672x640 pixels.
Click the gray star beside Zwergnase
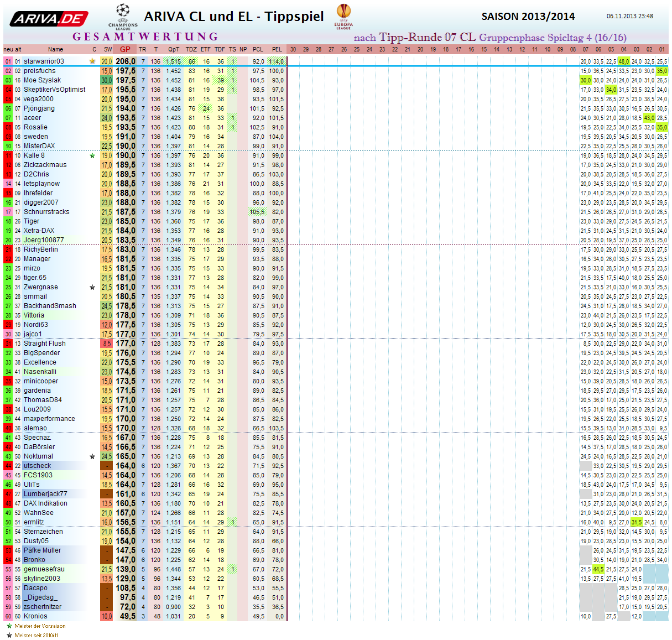point(92,287)
